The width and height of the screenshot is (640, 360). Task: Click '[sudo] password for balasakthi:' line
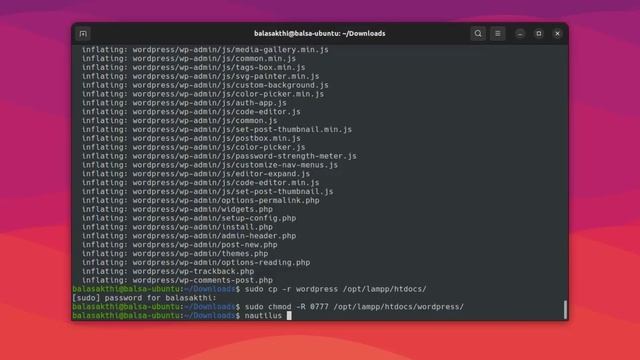click(x=144, y=298)
